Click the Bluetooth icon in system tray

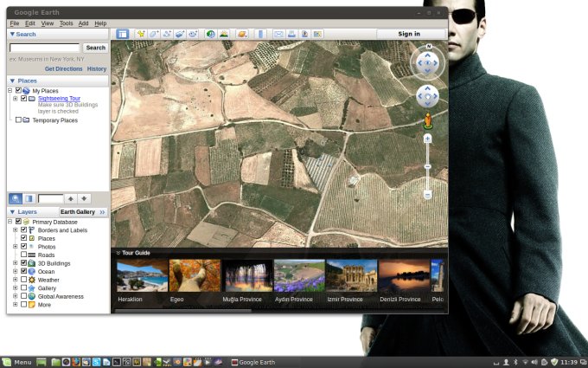tap(515, 362)
